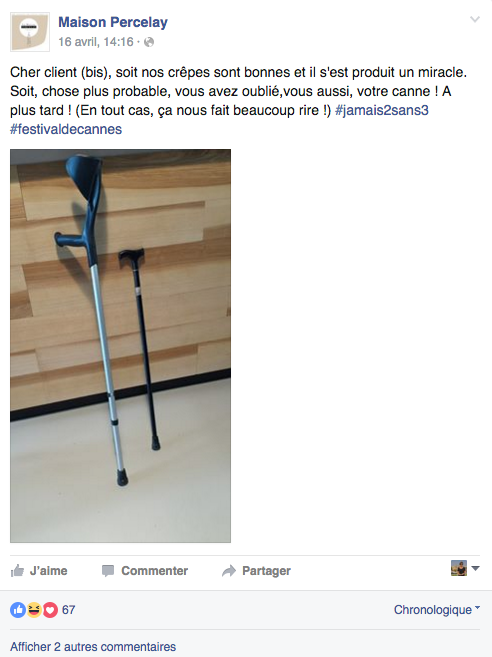Follow the #jamais2sans3 hashtag
The image size is (492, 657).
coord(381,110)
